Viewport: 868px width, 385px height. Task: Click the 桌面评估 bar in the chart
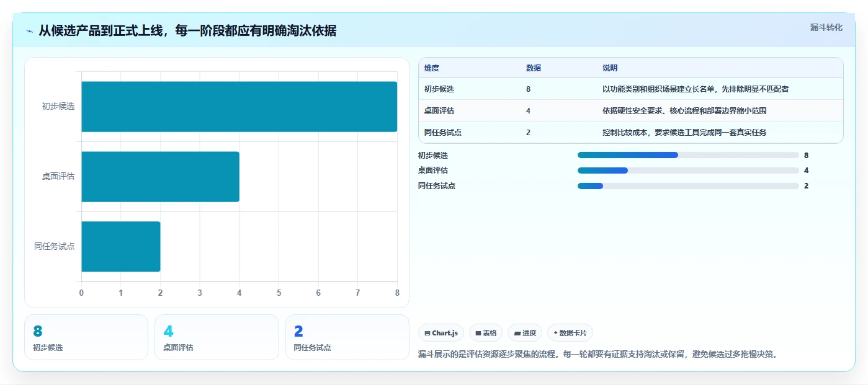point(160,177)
